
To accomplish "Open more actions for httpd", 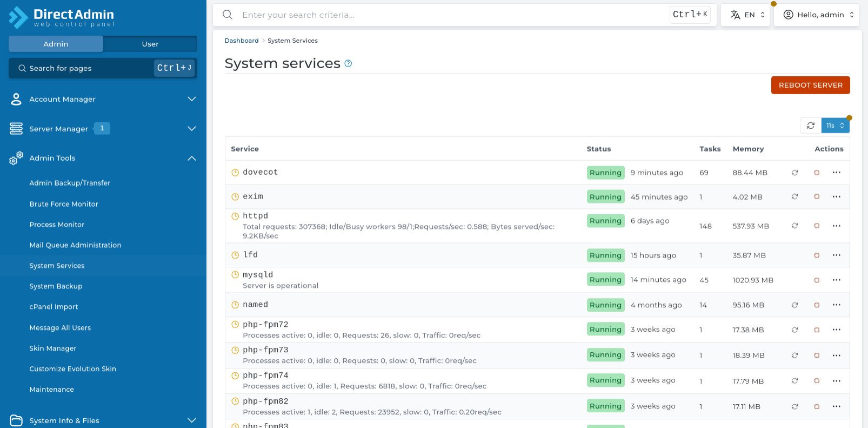I will click(837, 226).
